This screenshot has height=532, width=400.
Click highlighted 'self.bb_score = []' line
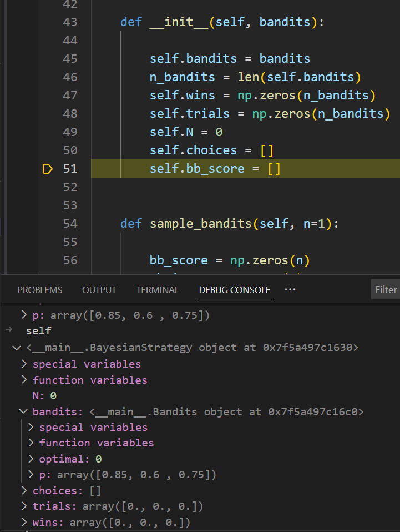point(215,169)
